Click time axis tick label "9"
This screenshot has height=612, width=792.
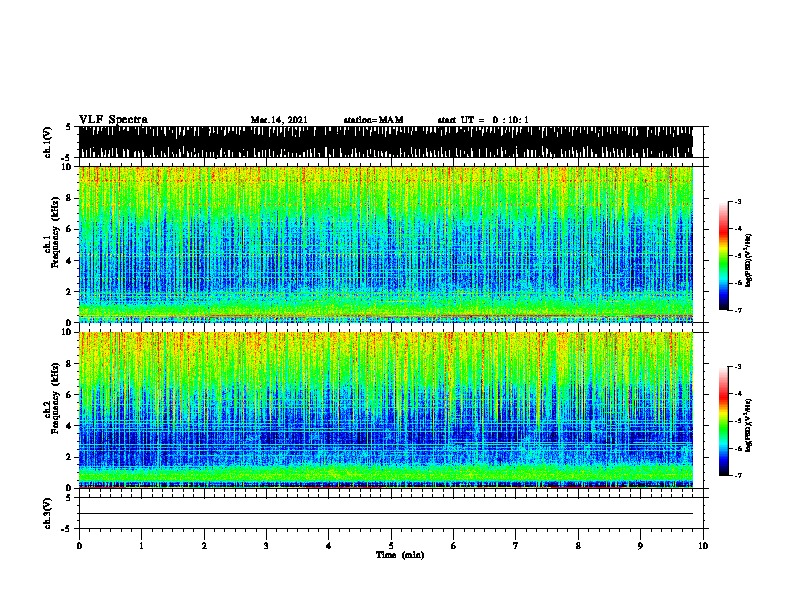pyautogui.click(x=640, y=546)
